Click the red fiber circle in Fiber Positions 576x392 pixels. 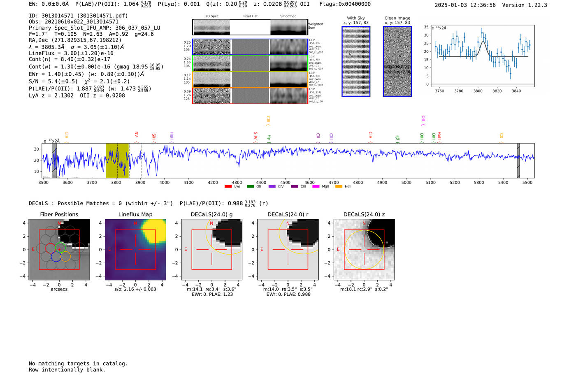tap(50, 248)
